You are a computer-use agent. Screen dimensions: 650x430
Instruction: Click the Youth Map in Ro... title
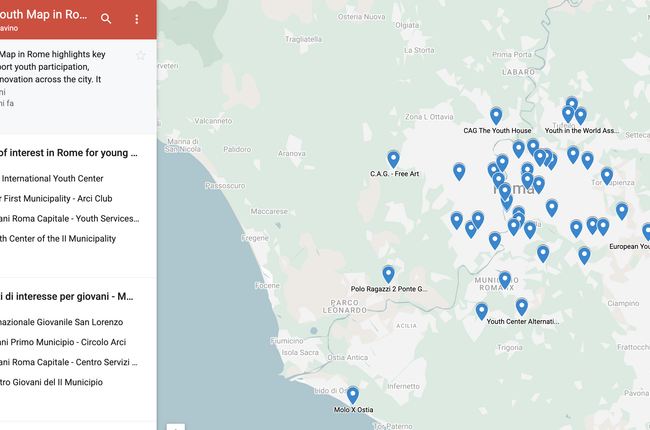tap(44, 15)
